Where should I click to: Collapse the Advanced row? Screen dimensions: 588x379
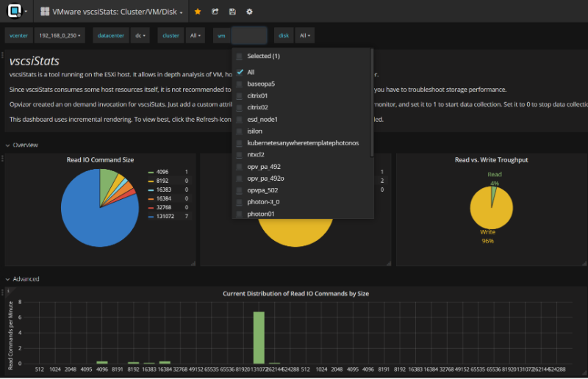(x=23, y=279)
